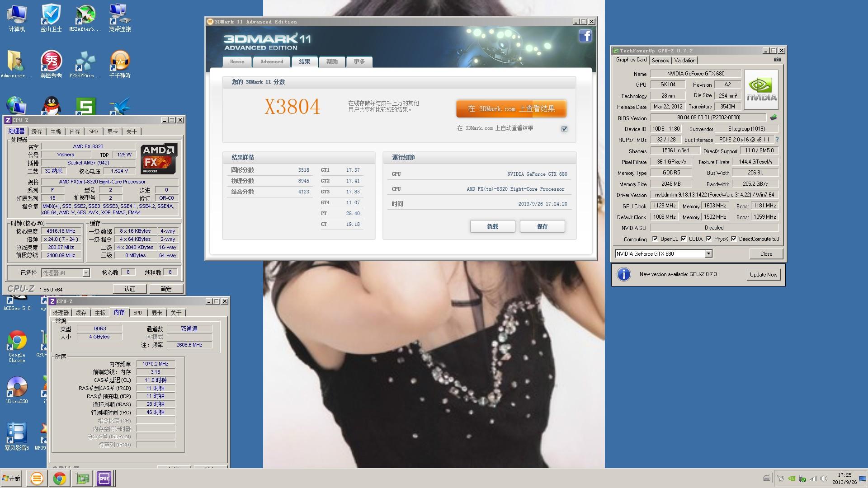The width and height of the screenshot is (868, 488).
Task: Launch 金山卫士 from the desktop
Action: (51, 18)
